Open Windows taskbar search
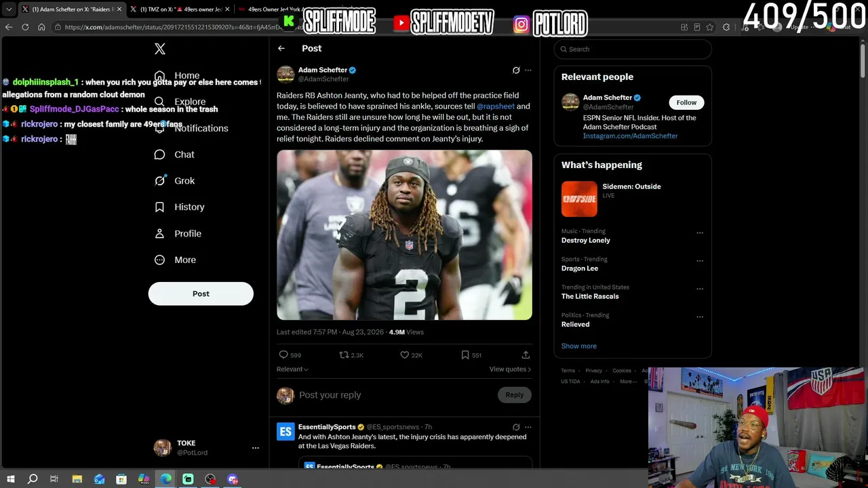The width and height of the screenshot is (868, 488). pyautogui.click(x=32, y=479)
